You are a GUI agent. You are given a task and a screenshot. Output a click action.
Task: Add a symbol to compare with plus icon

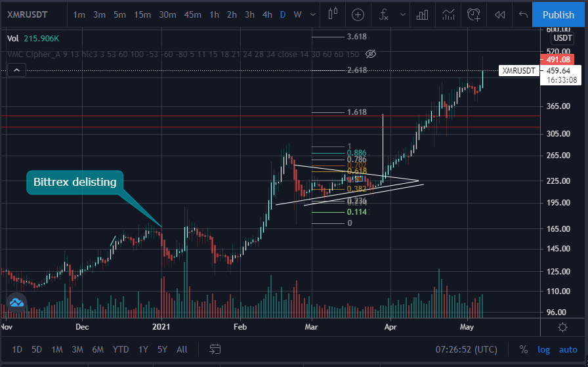point(358,14)
